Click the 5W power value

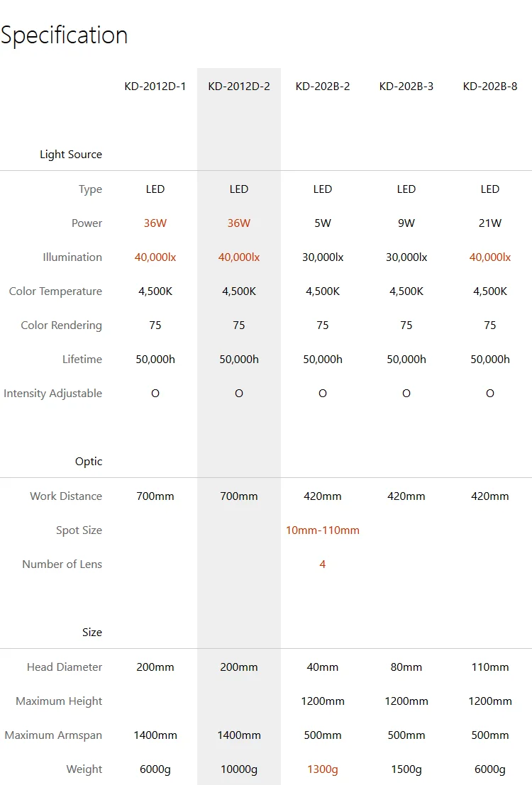click(x=323, y=223)
